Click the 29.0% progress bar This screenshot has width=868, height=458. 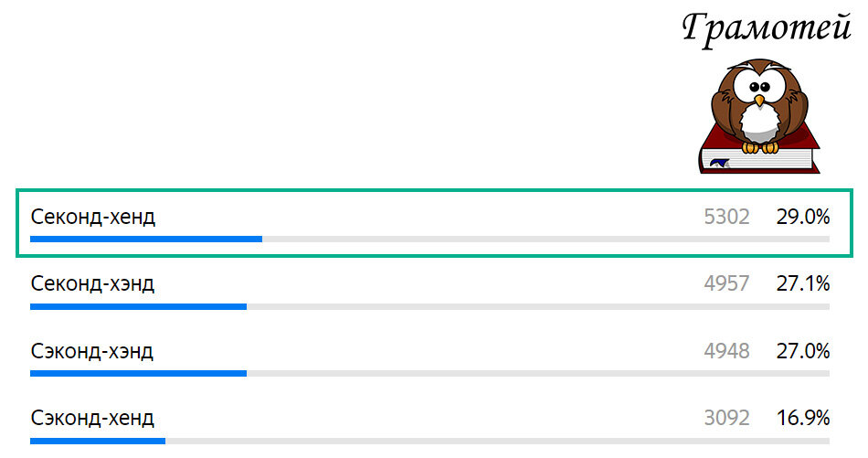[x=429, y=240]
